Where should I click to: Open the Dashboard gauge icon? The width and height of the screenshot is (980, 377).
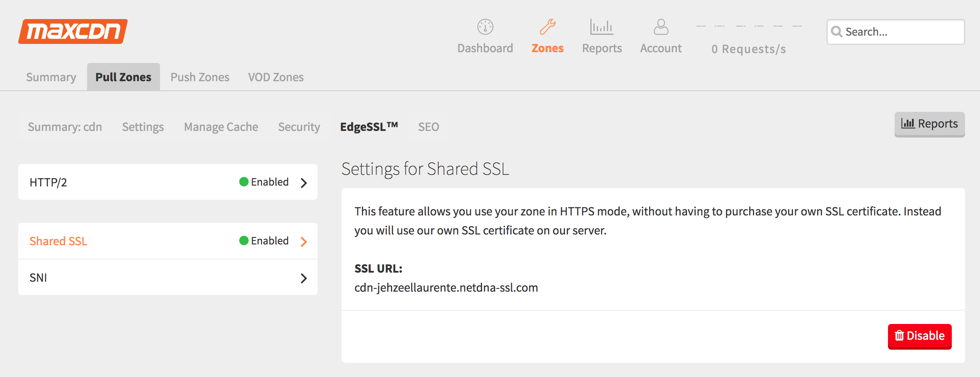point(485,27)
